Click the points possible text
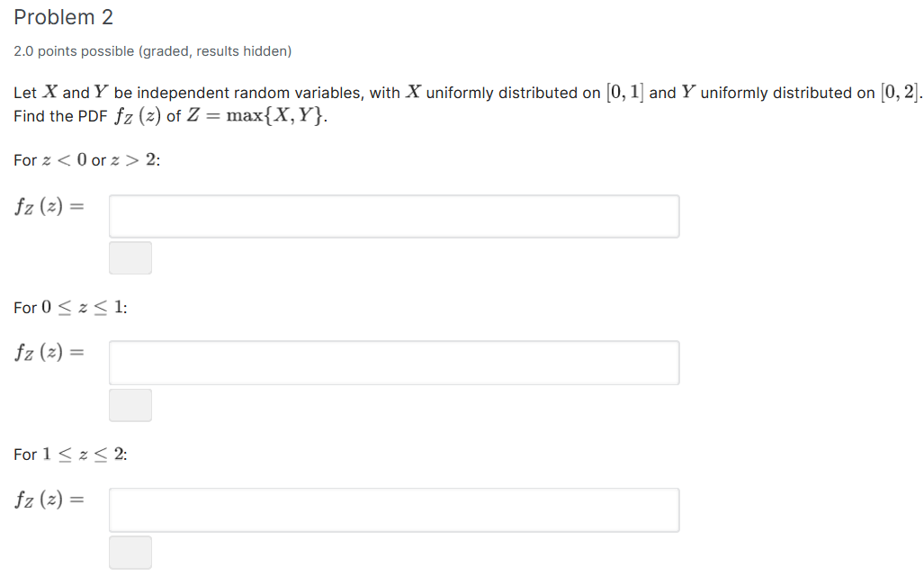924x585 pixels. point(152,51)
